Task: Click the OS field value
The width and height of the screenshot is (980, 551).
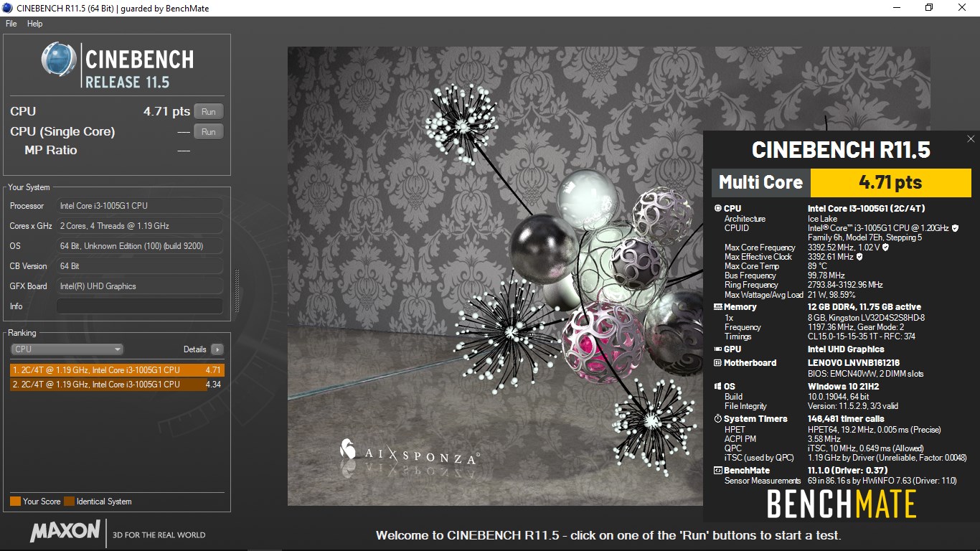Action: click(139, 246)
